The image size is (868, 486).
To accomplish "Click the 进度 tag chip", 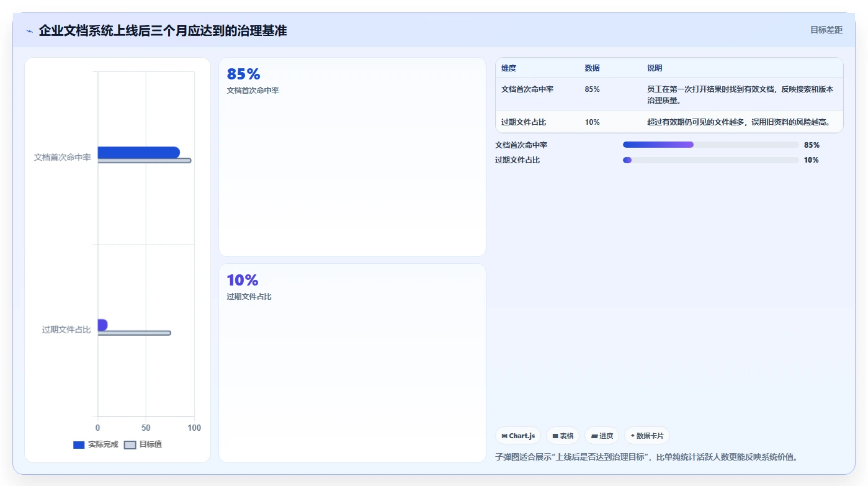I will (x=602, y=436).
